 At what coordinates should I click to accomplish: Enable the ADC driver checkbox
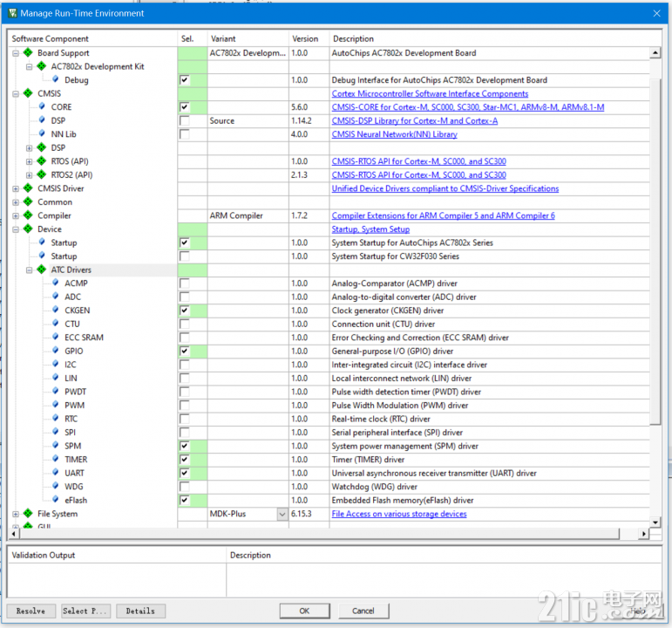point(184,297)
